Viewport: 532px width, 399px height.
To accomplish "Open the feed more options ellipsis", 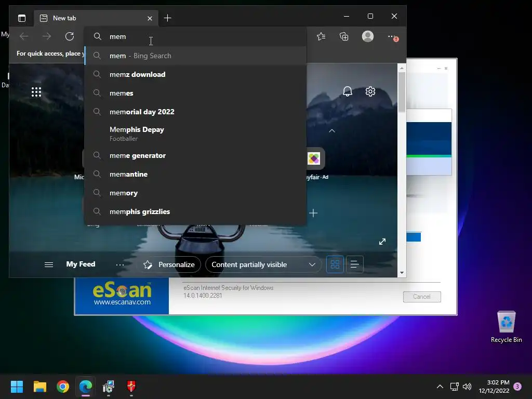I will 120,264.
